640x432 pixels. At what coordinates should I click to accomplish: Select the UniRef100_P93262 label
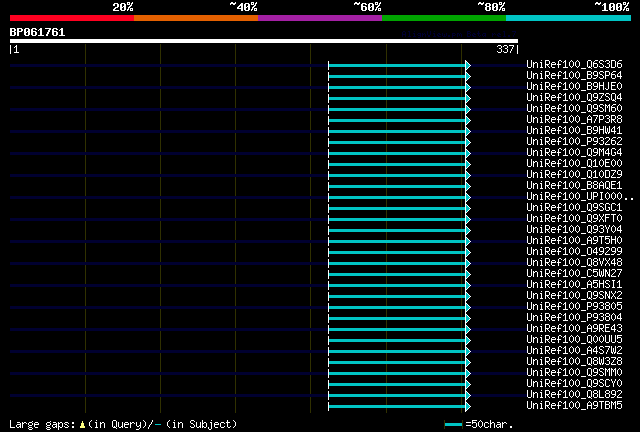pos(574,141)
